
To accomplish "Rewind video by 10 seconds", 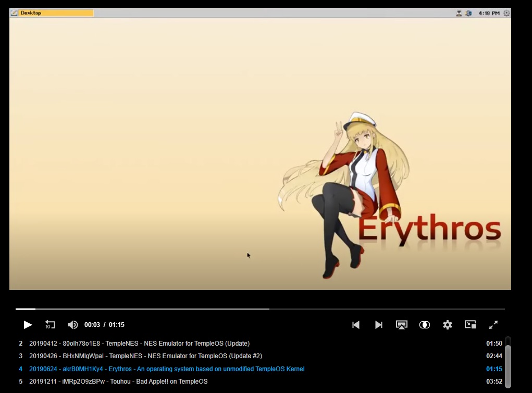I will click(x=50, y=325).
